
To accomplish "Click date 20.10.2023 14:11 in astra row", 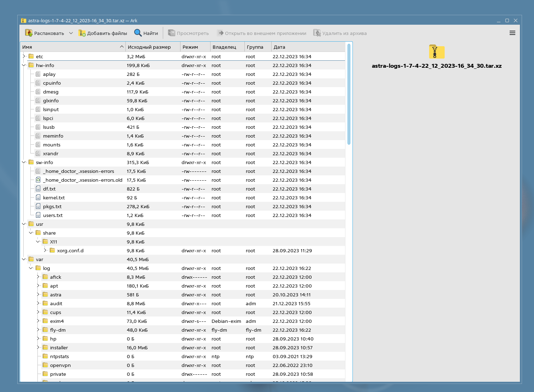I will click(x=292, y=295).
